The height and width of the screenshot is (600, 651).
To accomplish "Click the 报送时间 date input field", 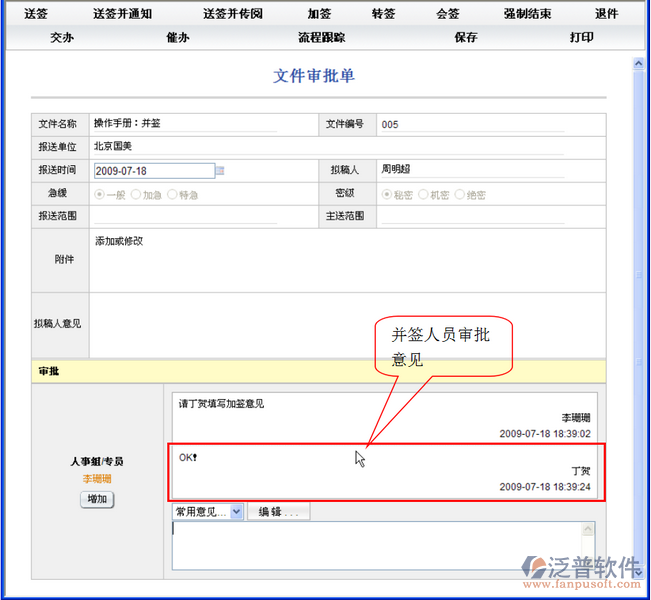I will click(x=153, y=170).
